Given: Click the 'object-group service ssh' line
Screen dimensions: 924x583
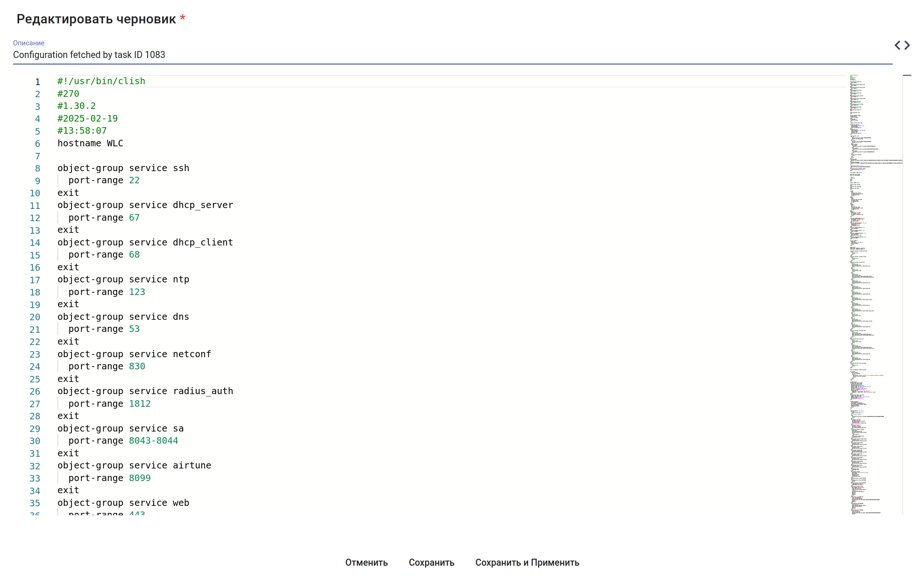Looking at the screenshot, I should coord(123,168).
